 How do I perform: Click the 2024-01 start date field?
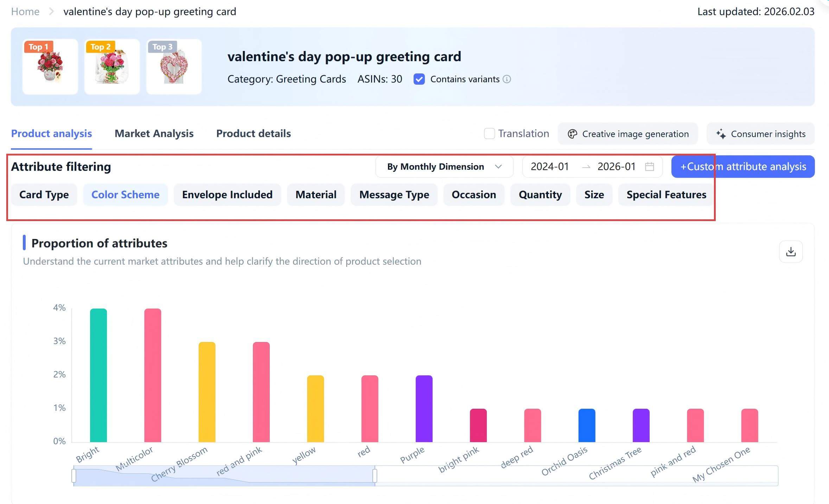tap(550, 167)
